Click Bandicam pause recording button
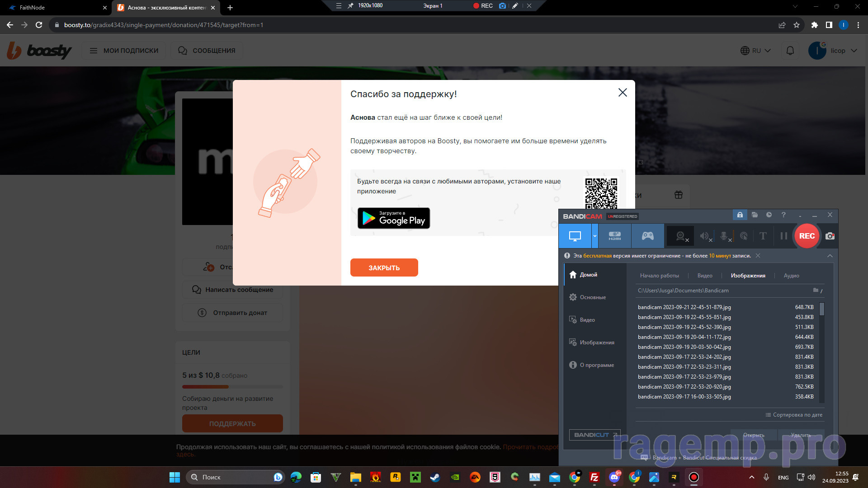The height and width of the screenshot is (488, 868). (x=783, y=236)
